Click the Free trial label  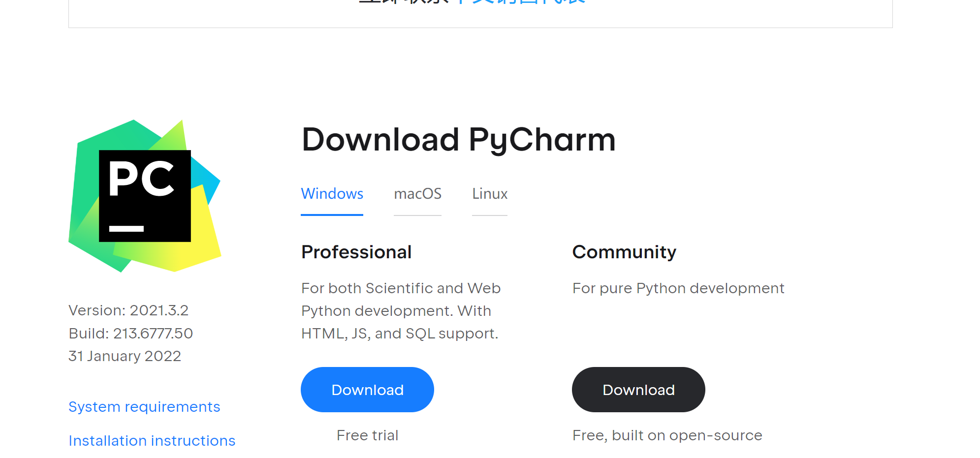coord(367,435)
